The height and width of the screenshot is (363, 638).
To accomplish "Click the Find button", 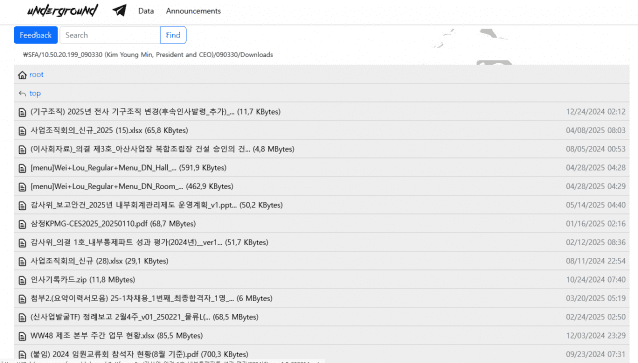I will pos(173,35).
